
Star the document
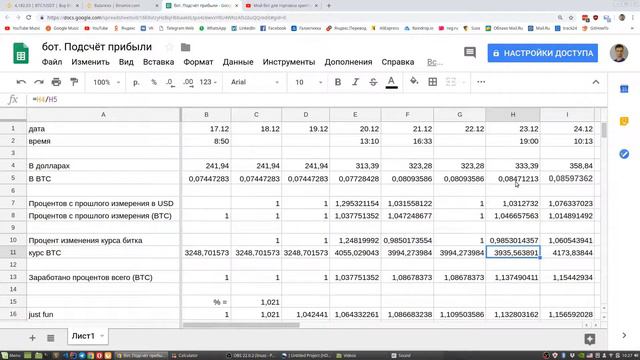pyautogui.click(x=169, y=47)
